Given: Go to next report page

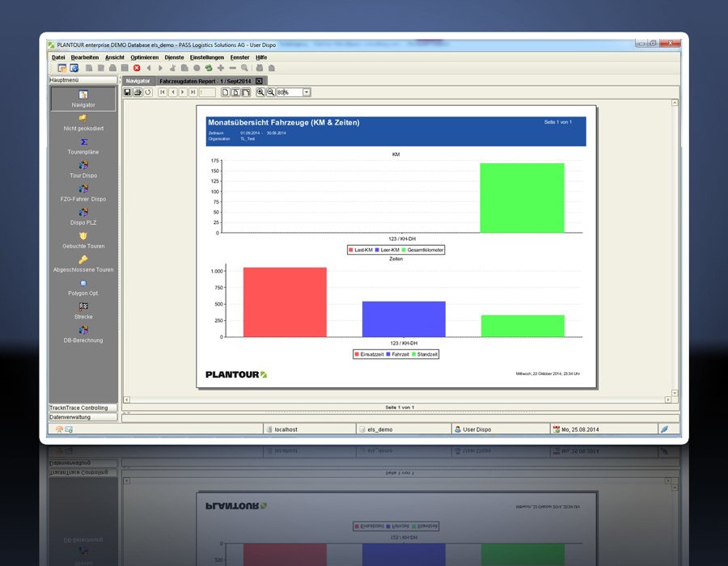Looking at the screenshot, I should pyautogui.click(x=183, y=92).
